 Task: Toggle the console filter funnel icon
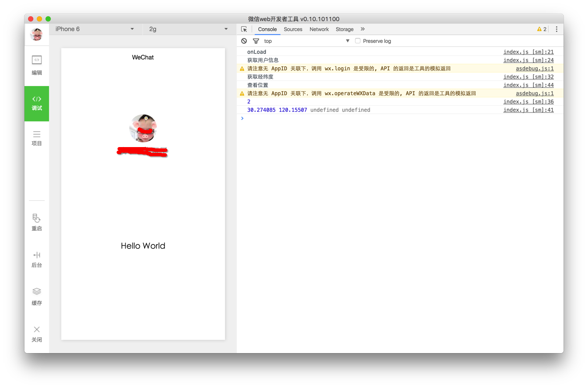click(x=256, y=41)
